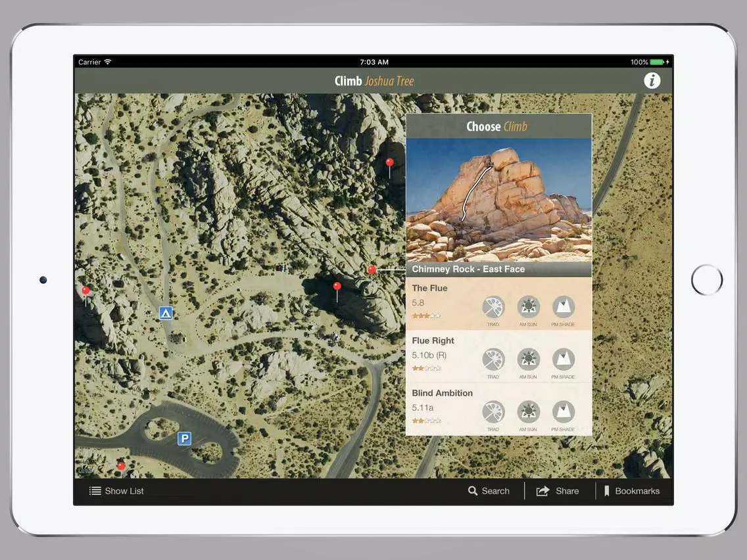
Task: Tap the iPad home button
Action: tap(706, 280)
